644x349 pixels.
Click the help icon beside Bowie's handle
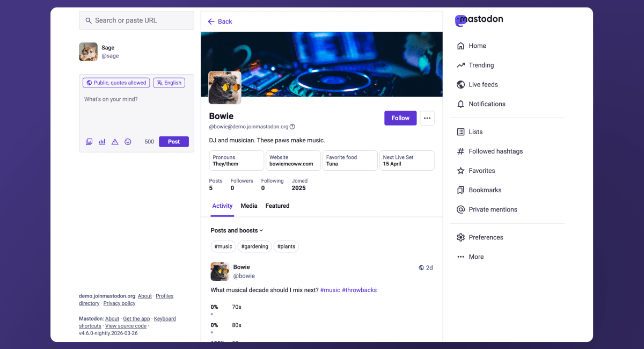click(x=292, y=127)
